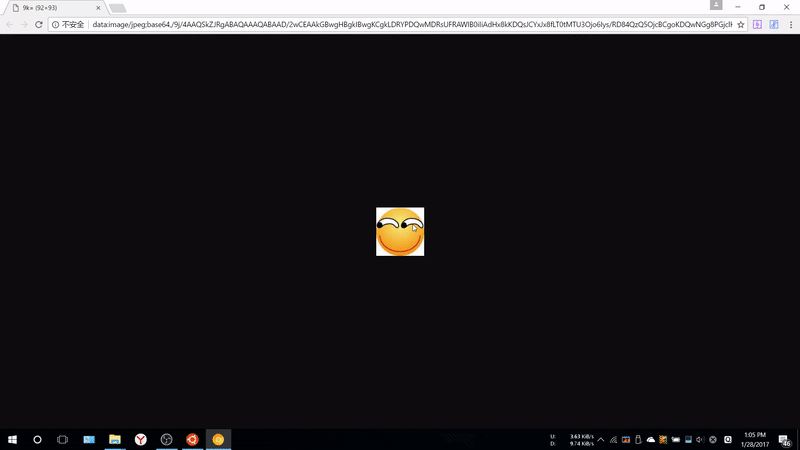Open the USB safely remove tray icon

click(x=638, y=440)
